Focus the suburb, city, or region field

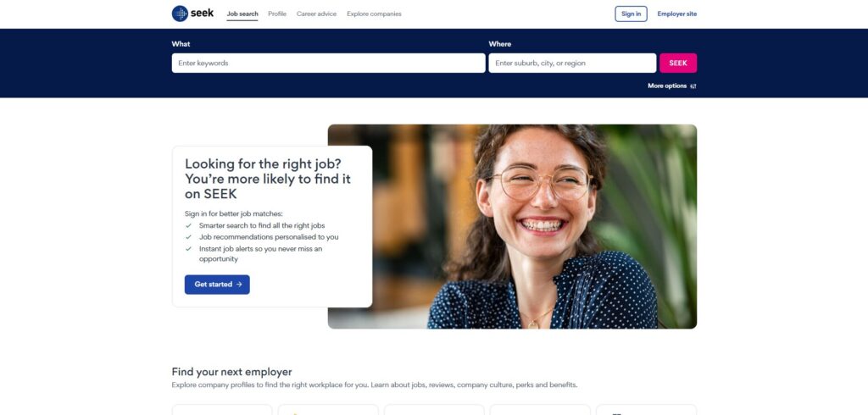click(572, 63)
